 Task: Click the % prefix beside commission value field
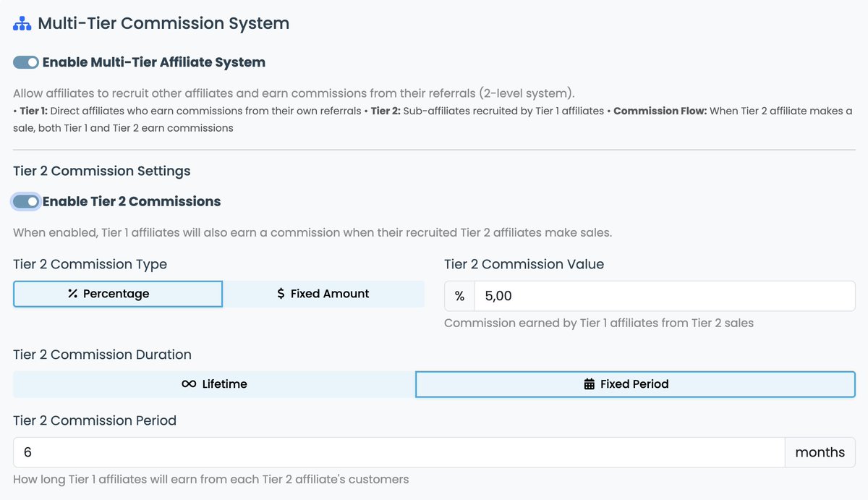(x=461, y=295)
